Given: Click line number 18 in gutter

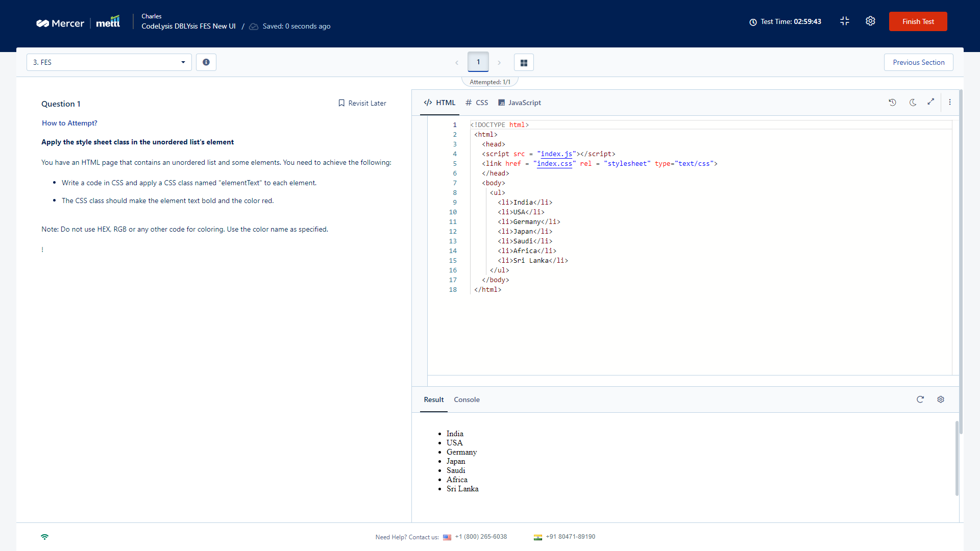Looking at the screenshot, I should pos(453,290).
